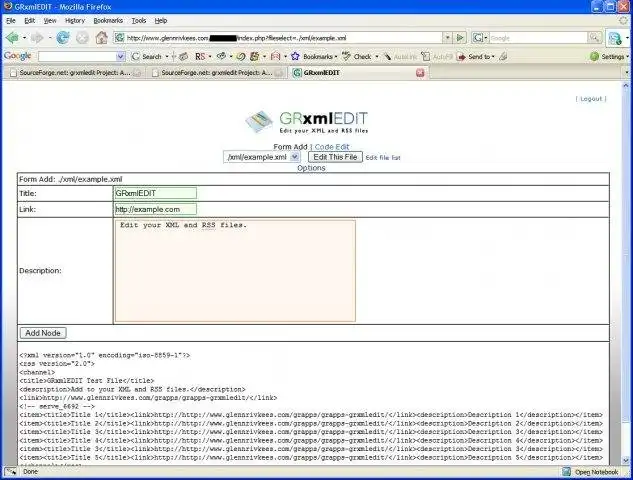Click the Skype toolbar icon at far right
The image size is (633, 480).
coord(615,38)
